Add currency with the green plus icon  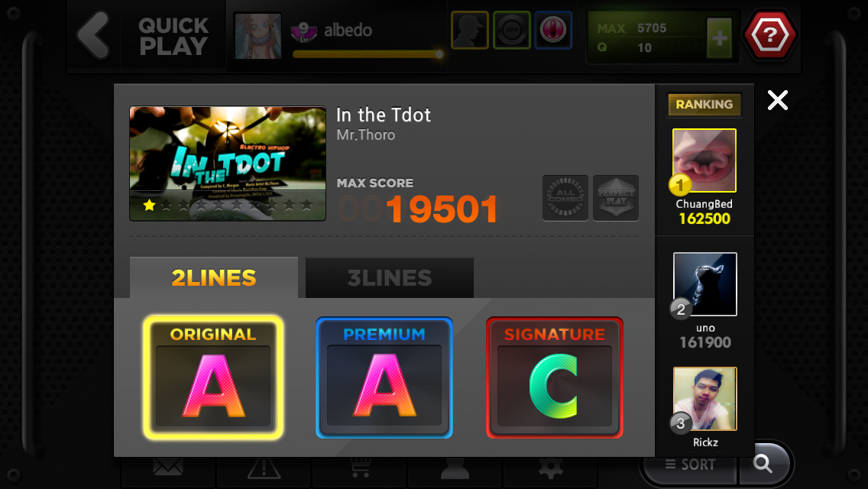[x=719, y=38]
